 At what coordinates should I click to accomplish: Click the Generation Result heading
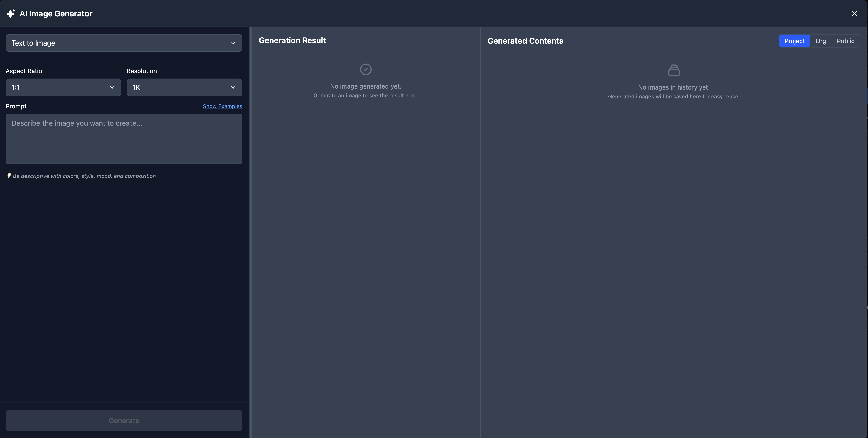click(292, 41)
